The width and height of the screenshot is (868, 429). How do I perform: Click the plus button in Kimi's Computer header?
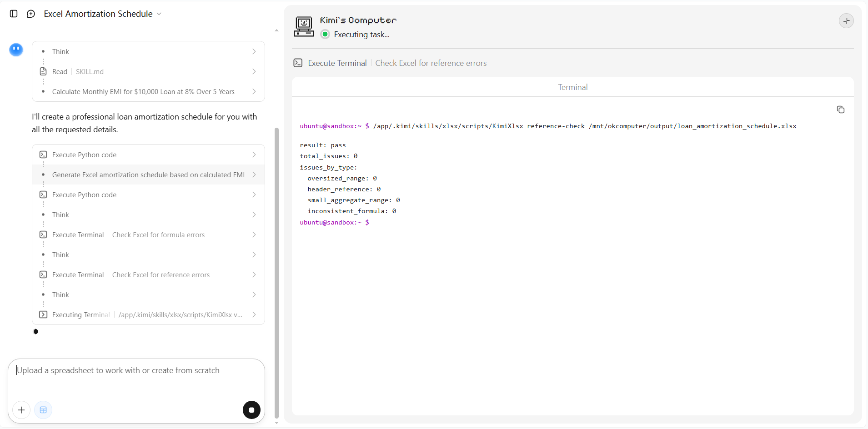tap(846, 21)
